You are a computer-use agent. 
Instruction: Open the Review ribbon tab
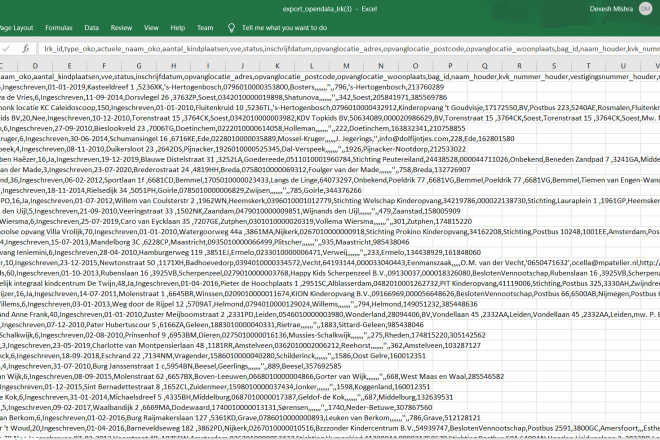[x=121, y=28]
